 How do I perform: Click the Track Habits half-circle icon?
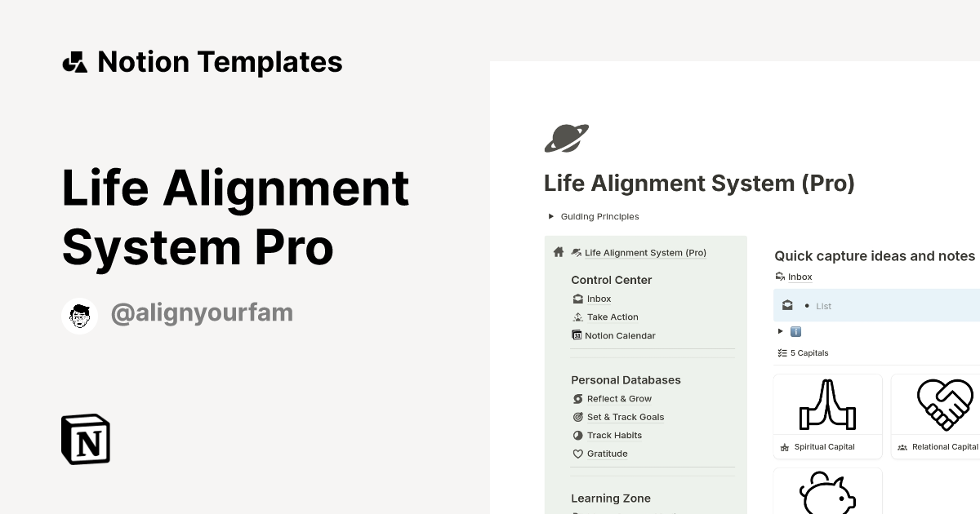[x=578, y=435]
